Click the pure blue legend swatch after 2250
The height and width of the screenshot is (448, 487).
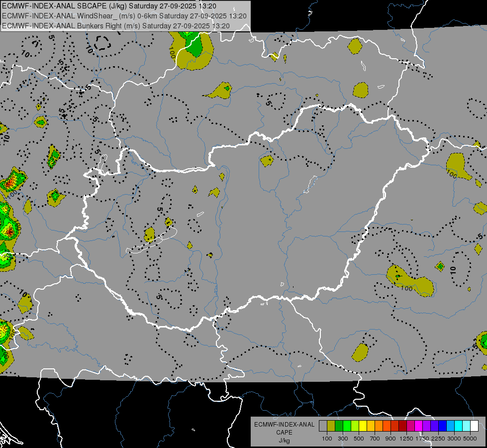[443, 426]
